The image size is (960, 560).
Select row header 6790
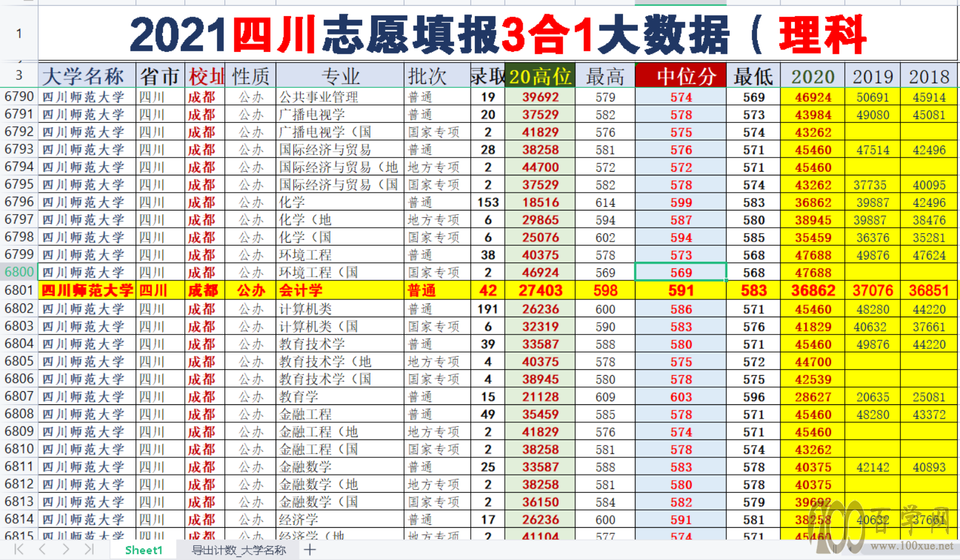coord(19,97)
